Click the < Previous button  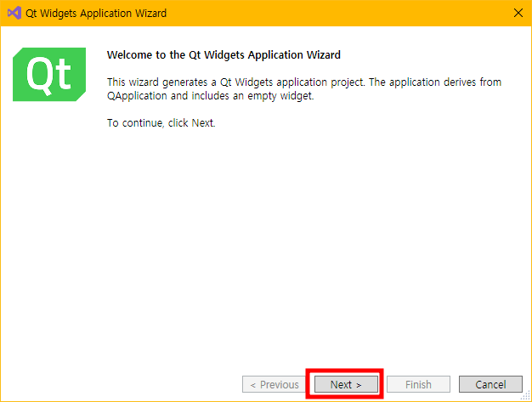click(x=274, y=384)
